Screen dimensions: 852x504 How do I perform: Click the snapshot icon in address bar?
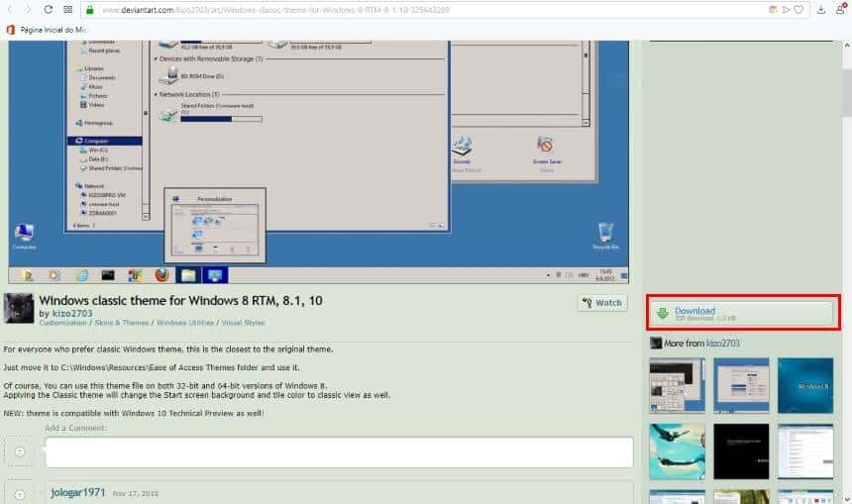point(773,10)
